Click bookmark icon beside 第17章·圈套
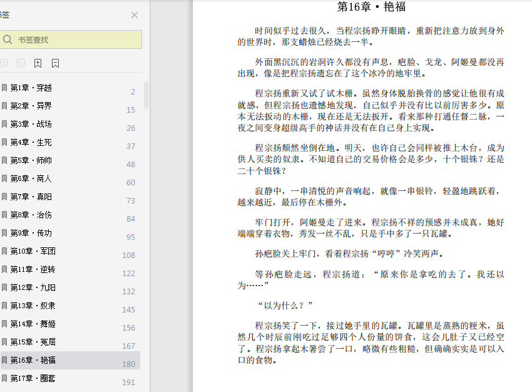Screen dimensions: 532x392 (x=4, y=378)
